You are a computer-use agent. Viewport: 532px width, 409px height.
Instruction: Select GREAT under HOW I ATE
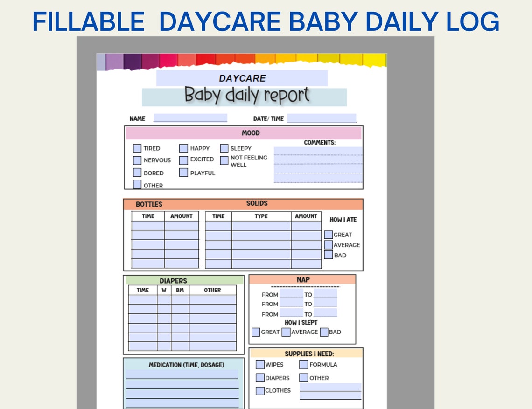(x=328, y=234)
